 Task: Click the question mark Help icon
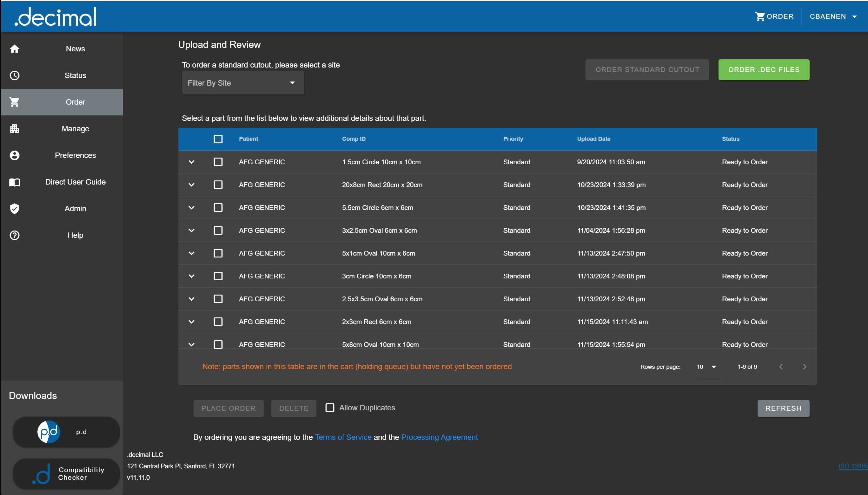[14, 235]
